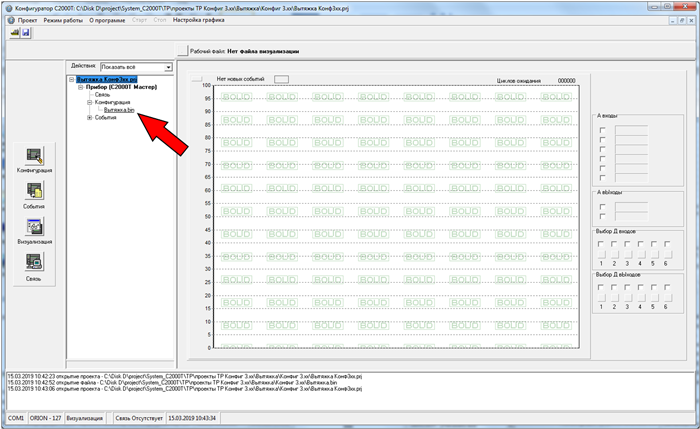This screenshot has height=429, width=700.
Task: Select 'Вытяжка.bin' file in the tree
Action: coord(119,110)
